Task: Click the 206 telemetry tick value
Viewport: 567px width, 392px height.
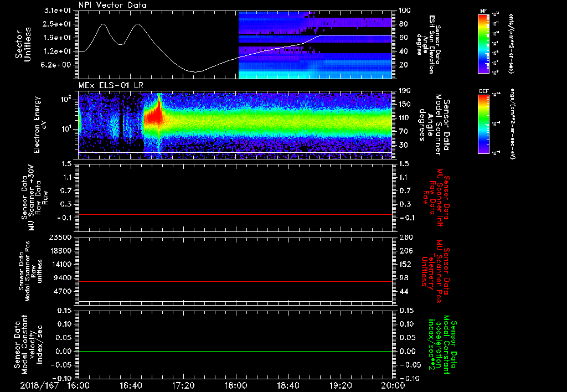Action: point(405,251)
